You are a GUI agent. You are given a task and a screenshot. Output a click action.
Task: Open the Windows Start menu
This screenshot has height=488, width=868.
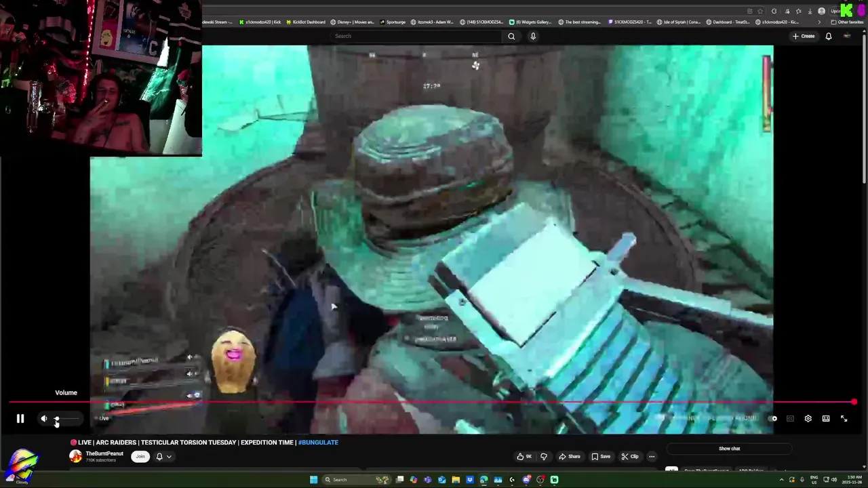point(313,480)
